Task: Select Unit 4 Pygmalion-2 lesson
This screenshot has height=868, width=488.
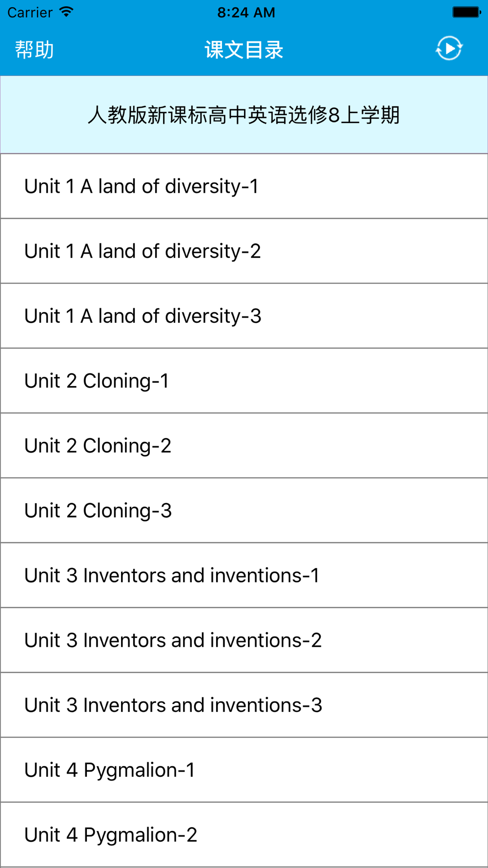Action: [x=244, y=835]
